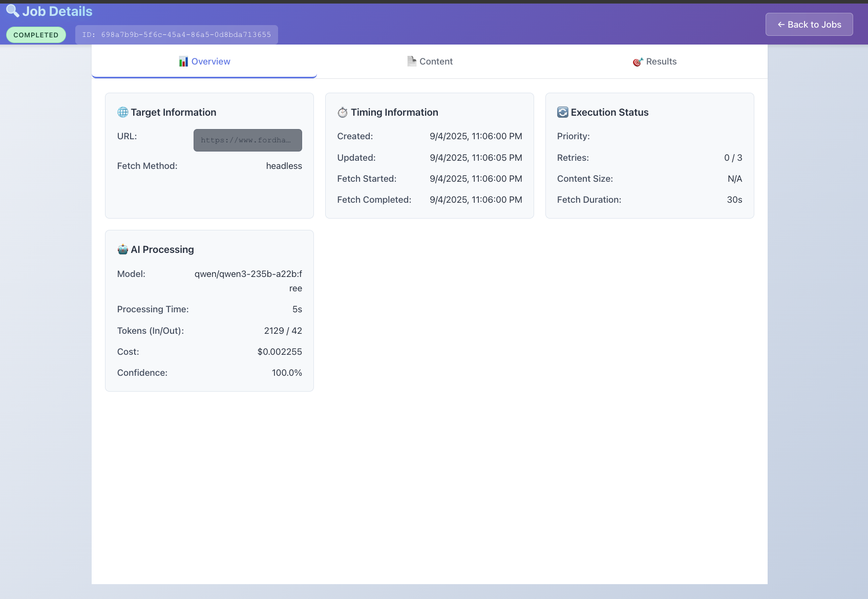Image resolution: width=868 pixels, height=599 pixels.
Task: Click the page icon next to Content
Action: pyautogui.click(x=411, y=60)
